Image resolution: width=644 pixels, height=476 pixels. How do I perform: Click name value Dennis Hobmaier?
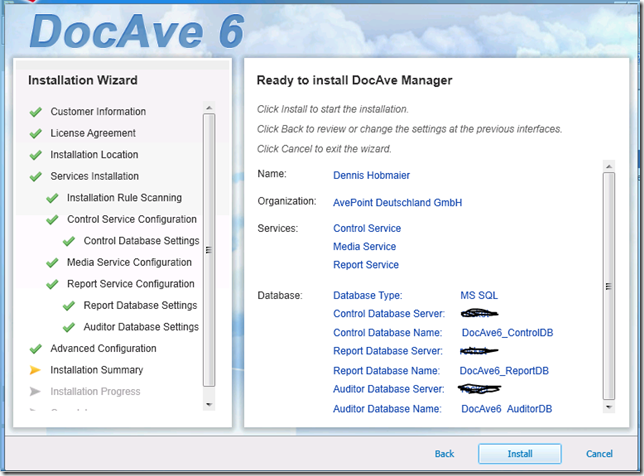click(371, 175)
